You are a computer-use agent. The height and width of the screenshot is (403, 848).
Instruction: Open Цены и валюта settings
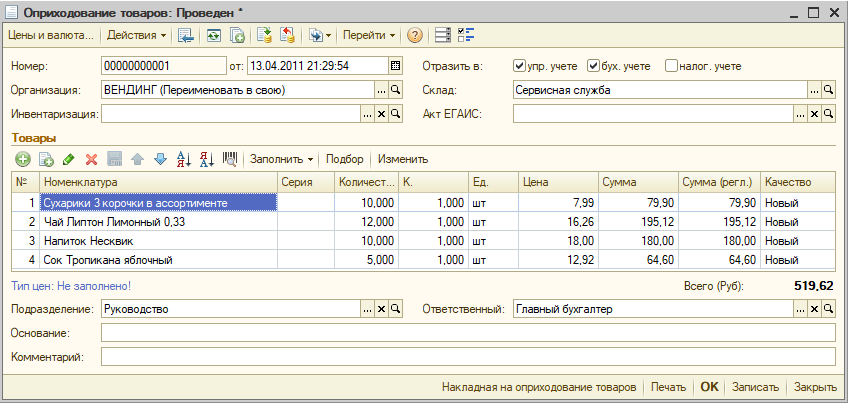(51, 36)
